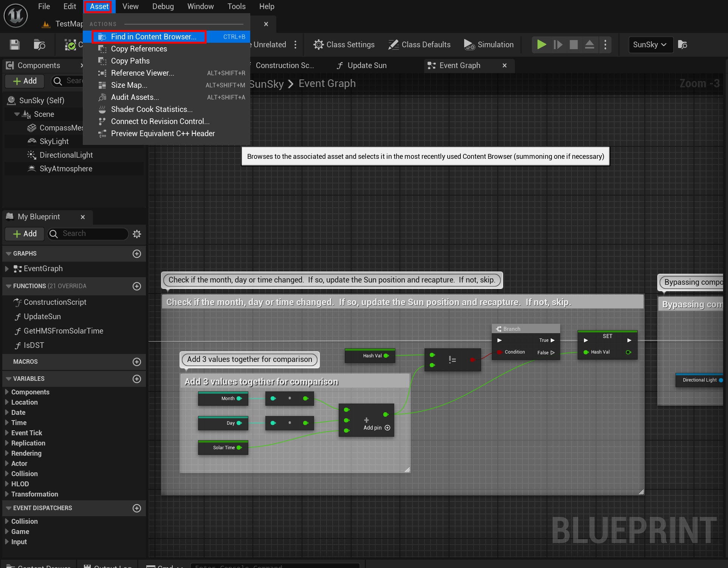
Task: Click the Save blueprint icon
Action: pos(15,45)
